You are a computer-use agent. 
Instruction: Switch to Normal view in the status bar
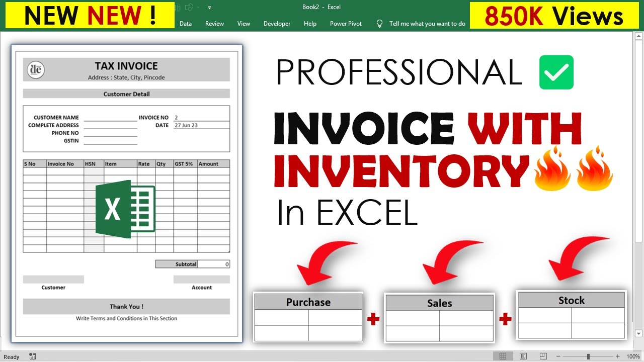pyautogui.click(x=503, y=356)
